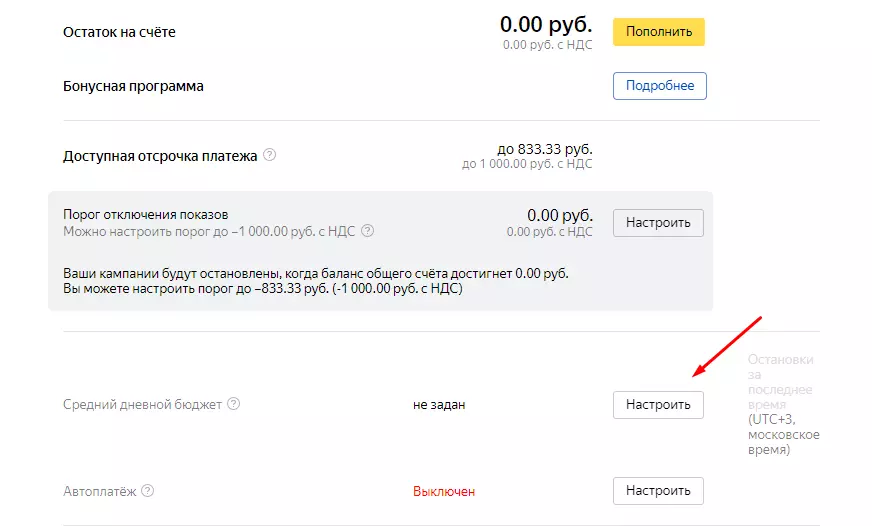Click 'Остановки за последнее время' text
This screenshot has height=526, width=872.
(x=780, y=382)
